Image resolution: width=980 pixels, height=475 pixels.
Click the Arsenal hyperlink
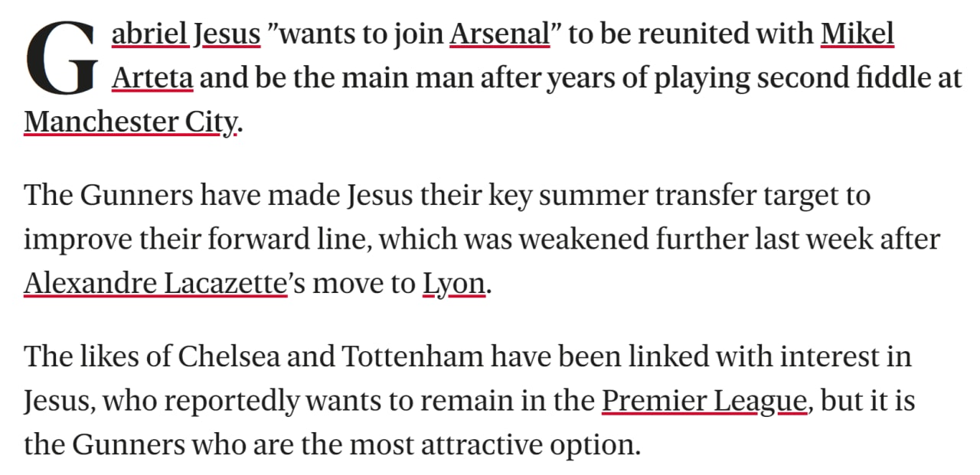click(x=499, y=34)
